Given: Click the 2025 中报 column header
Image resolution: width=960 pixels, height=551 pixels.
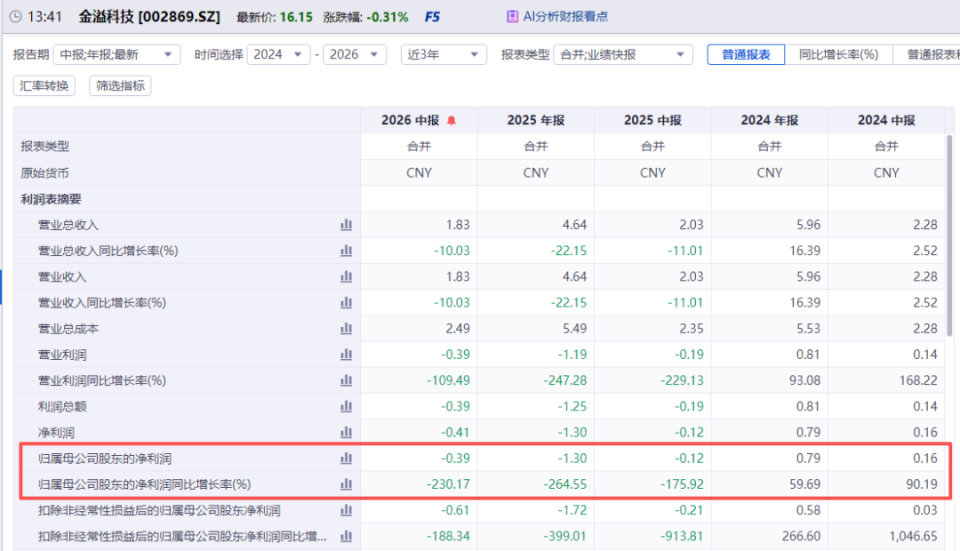Looking at the screenshot, I should pyautogui.click(x=653, y=120).
